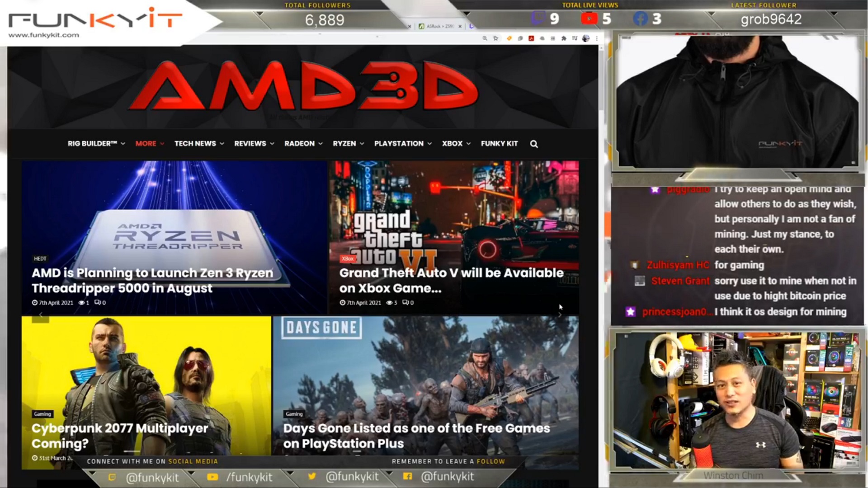Click the next slide arrow on carousel
This screenshot has height=488, width=868.
coord(560,314)
